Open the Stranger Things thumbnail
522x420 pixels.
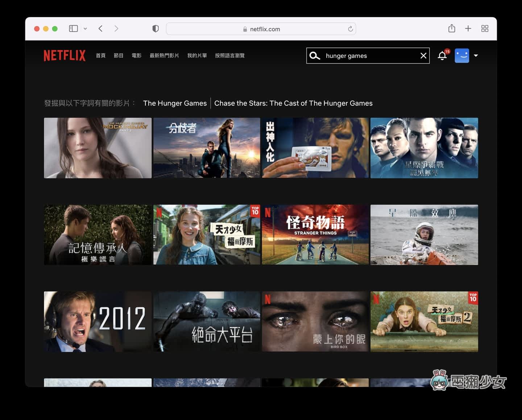coord(315,234)
